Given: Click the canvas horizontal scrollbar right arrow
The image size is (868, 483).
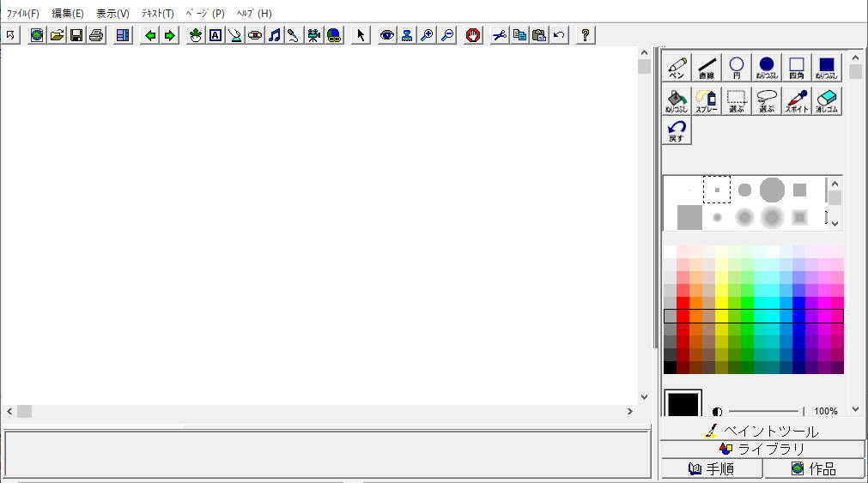Looking at the screenshot, I should 630,411.
